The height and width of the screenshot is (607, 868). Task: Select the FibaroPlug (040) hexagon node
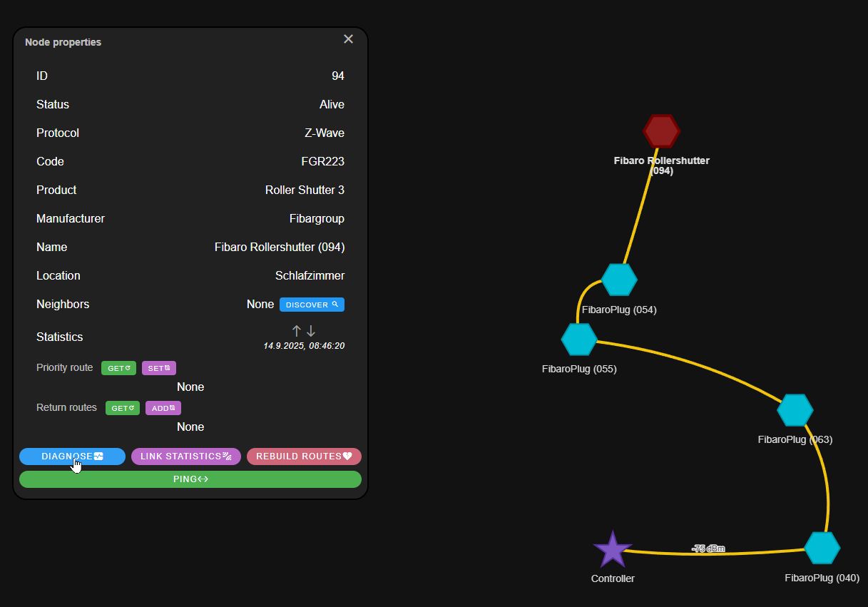click(822, 548)
